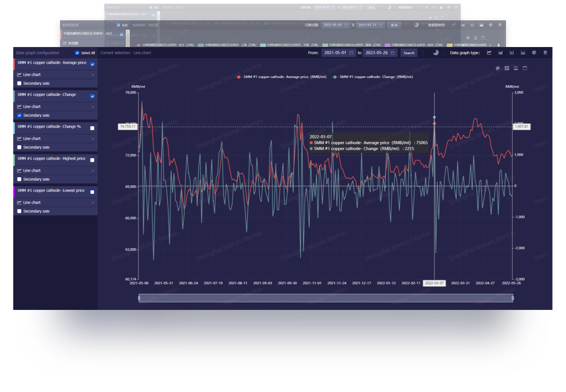Image resolution: width=566 pixels, height=392 pixels.
Task: Choose the area chart graph type
Action: point(500,52)
